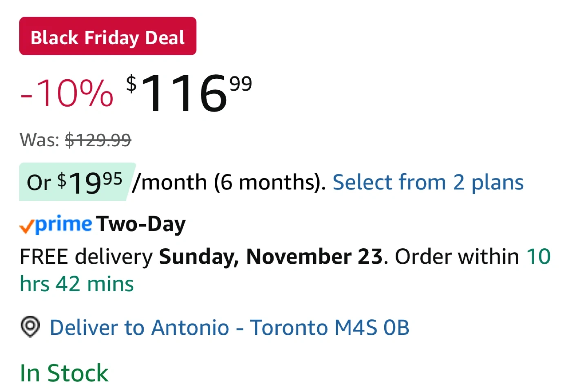Open the Select from 2 plans link

(428, 182)
